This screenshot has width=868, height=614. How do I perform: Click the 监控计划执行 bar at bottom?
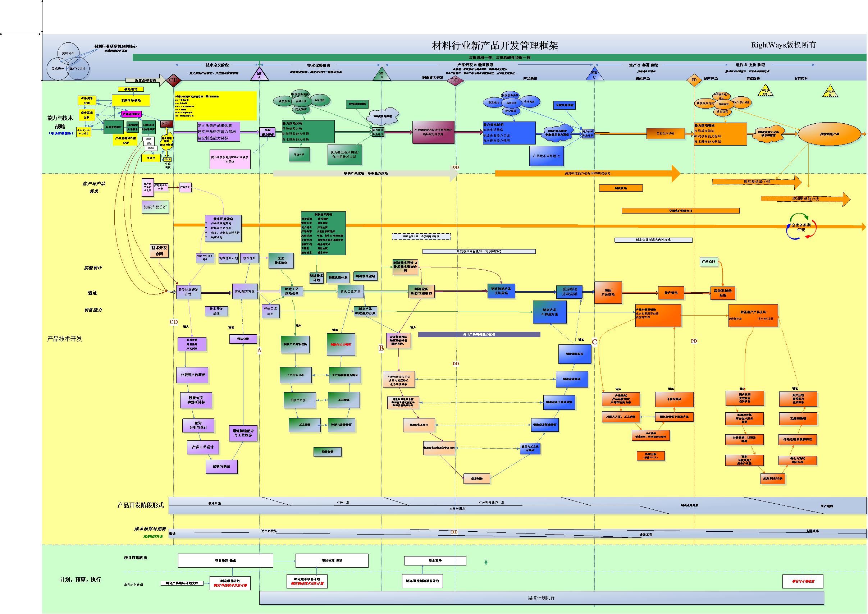click(541, 598)
